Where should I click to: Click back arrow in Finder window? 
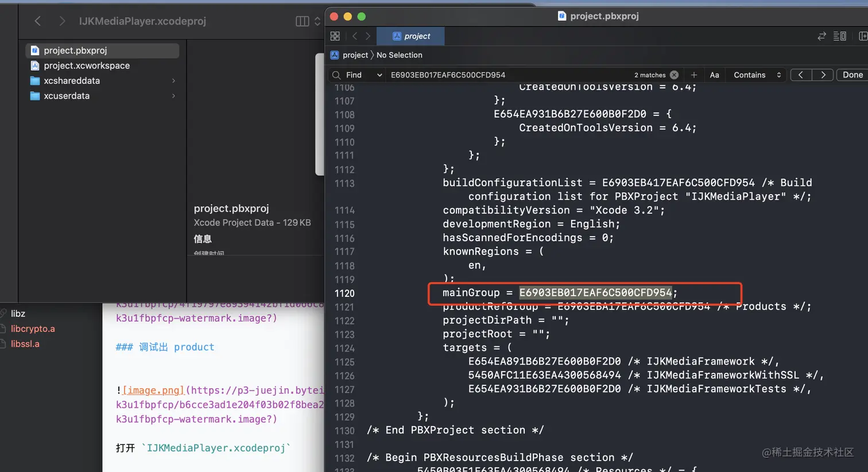pos(38,21)
